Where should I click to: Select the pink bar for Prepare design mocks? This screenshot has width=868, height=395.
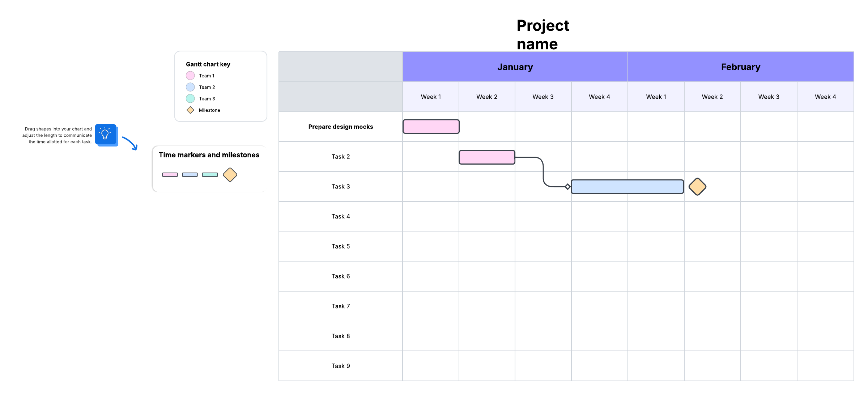coord(431,127)
